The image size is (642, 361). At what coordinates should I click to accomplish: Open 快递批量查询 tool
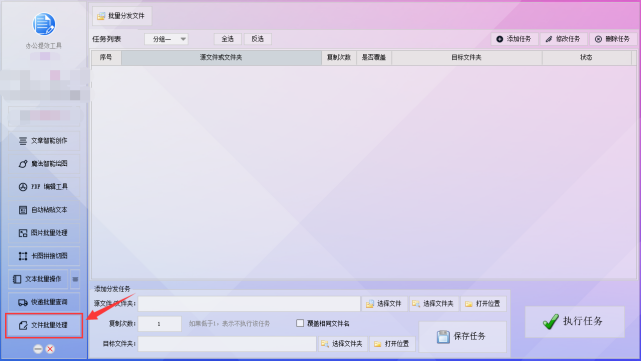click(44, 302)
